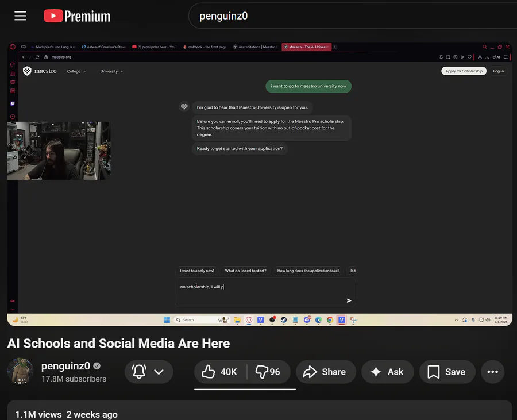Open the Twitch icon in Opera sidebar

click(x=13, y=103)
